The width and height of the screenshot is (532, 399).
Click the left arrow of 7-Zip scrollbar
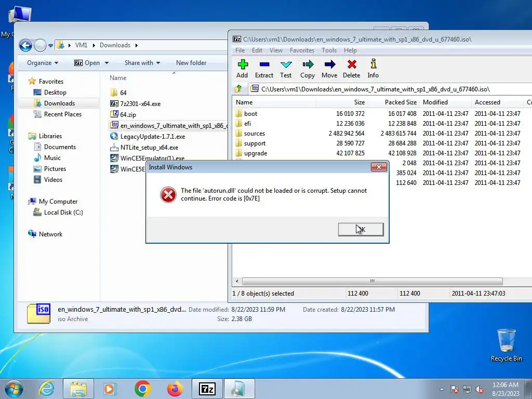click(x=237, y=281)
